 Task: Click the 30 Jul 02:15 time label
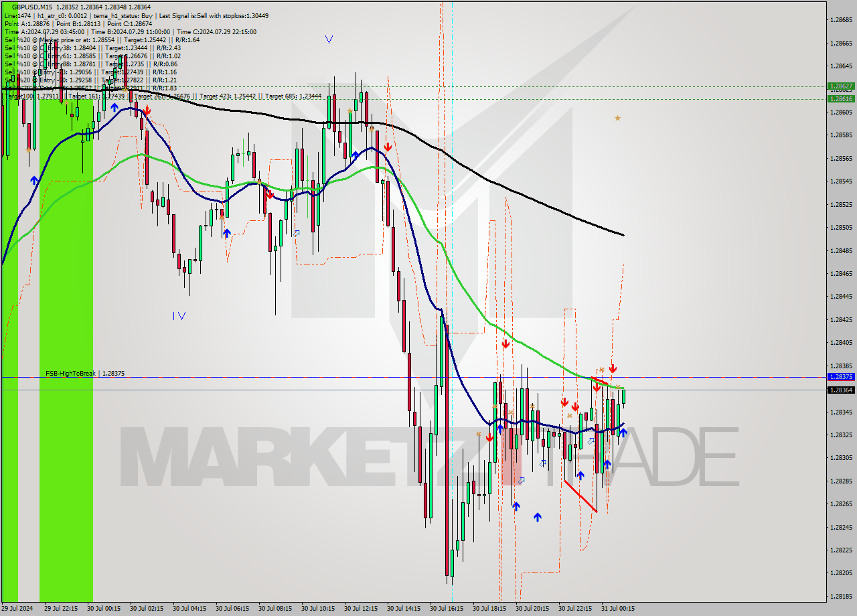pyautogui.click(x=147, y=609)
